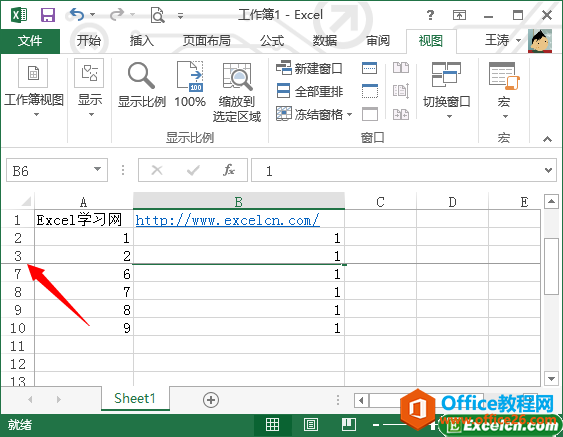
Task: Click the Hide window icon
Action: pyautogui.click(x=369, y=91)
